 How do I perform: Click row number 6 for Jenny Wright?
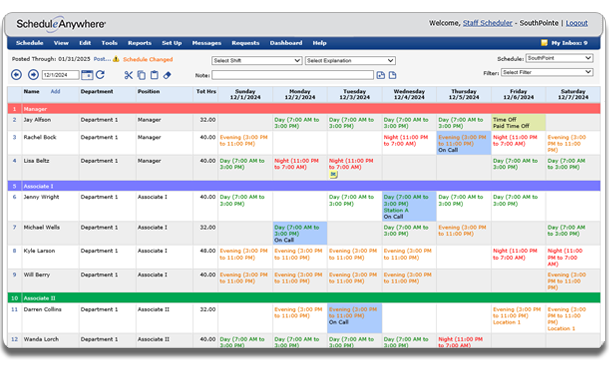coord(14,197)
